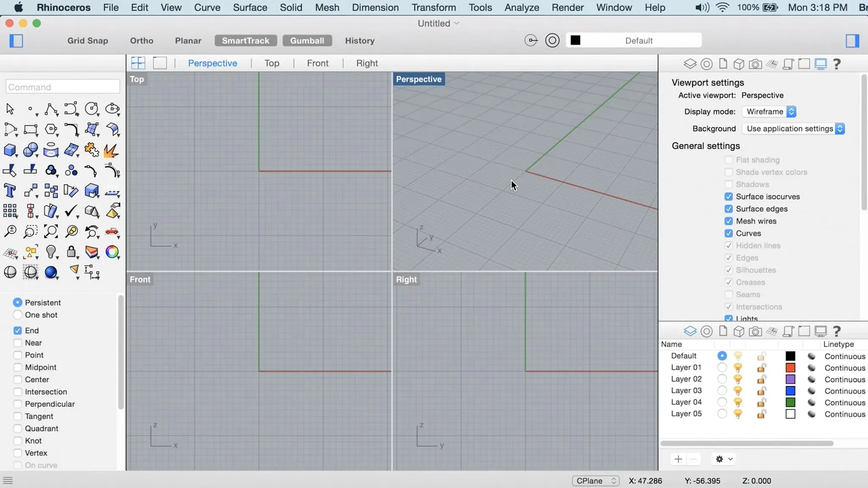The image size is (868, 488).
Task: Switch to the Top viewport tab
Action: 271,63
